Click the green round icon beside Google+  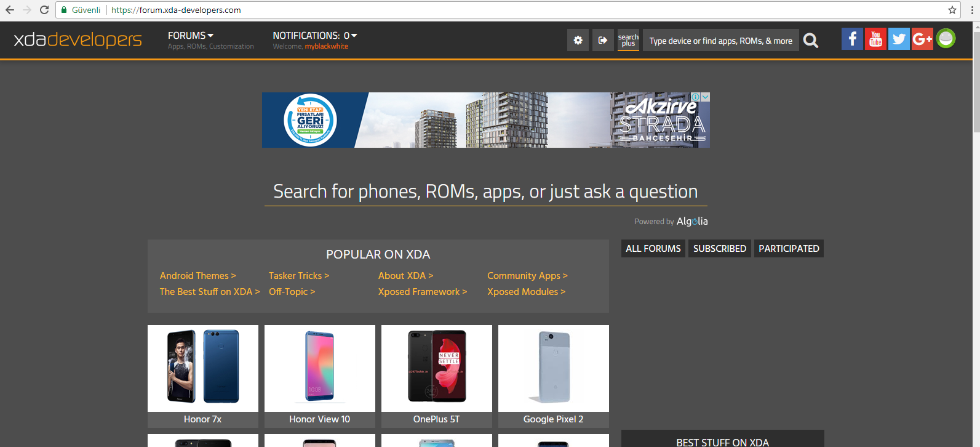point(946,38)
